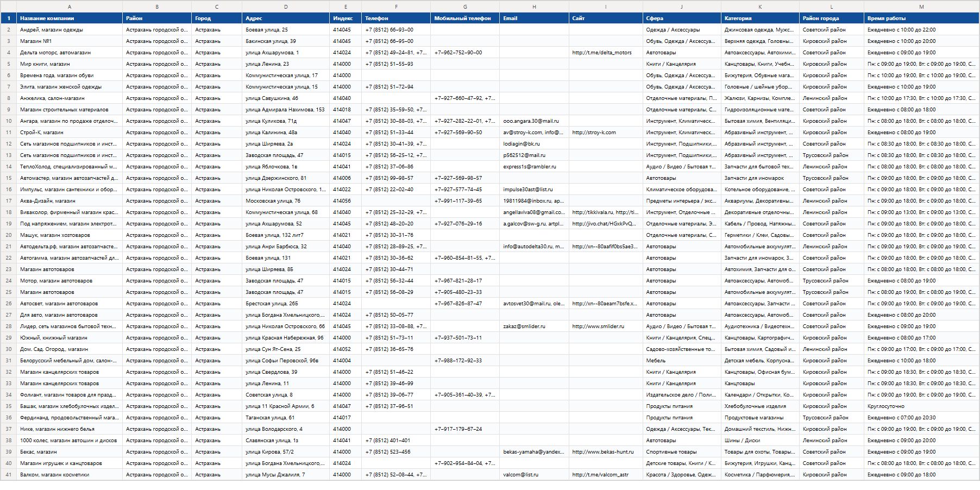This screenshot has width=980, height=490.
Task: Select cell 'Андрей, магазин одежды'
Action: tap(70, 30)
